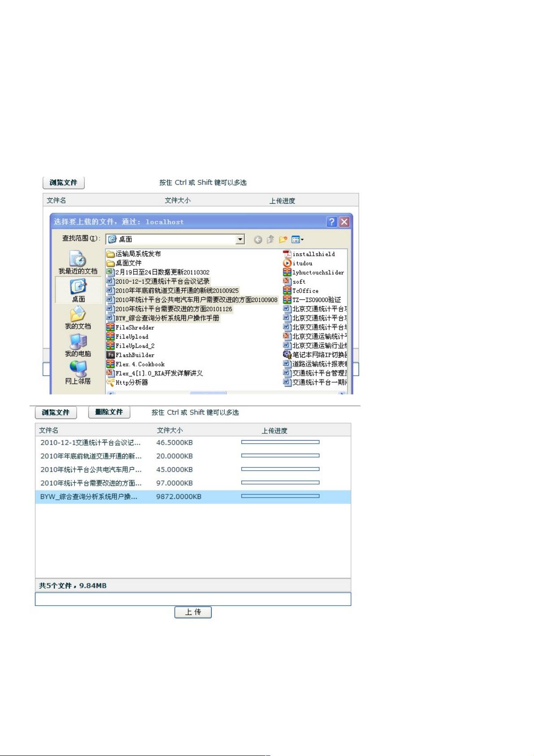Select BYW_综合查询分析系统用户操作手册 in dialog
This screenshot has width=534, height=756.
(x=163, y=318)
